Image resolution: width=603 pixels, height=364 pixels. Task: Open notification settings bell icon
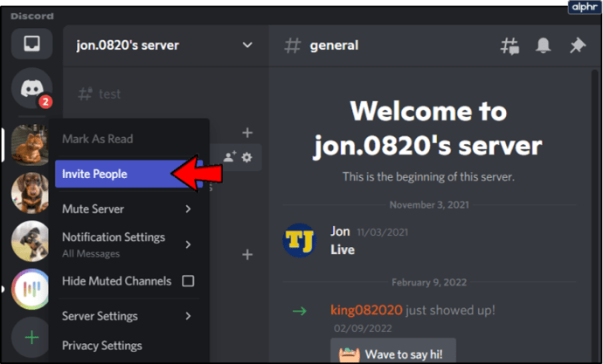[543, 45]
